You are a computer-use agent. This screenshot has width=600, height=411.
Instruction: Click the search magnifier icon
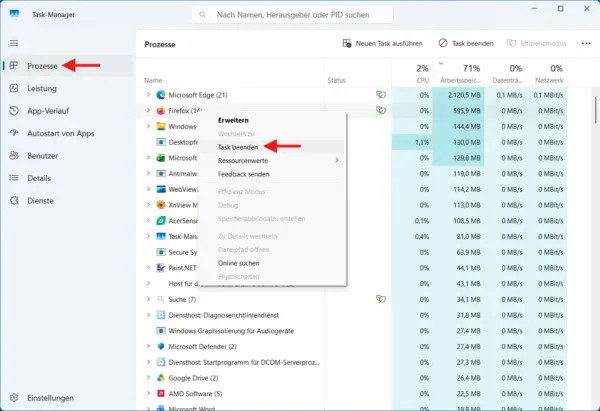tap(202, 15)
